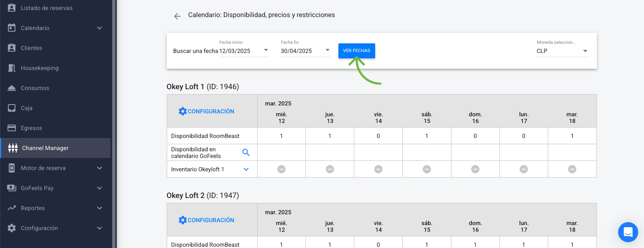Expand the Inventario Okeyloft 1 row
The height and width of the screenshot is (248, 644).
click(x=246, y=169)
